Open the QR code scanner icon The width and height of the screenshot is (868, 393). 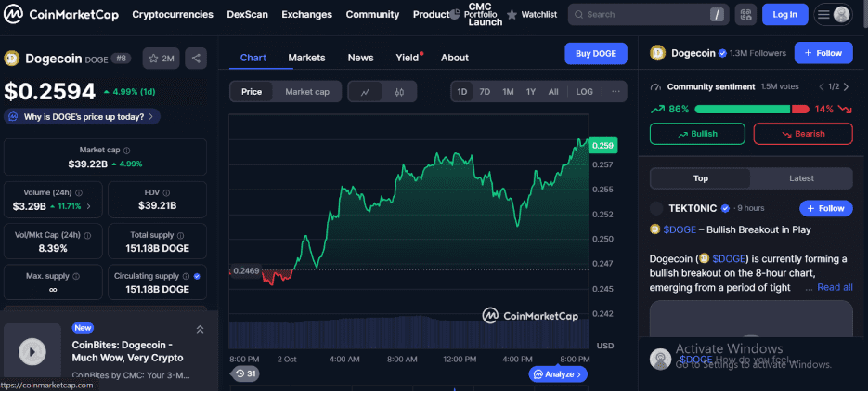point(745,15)
